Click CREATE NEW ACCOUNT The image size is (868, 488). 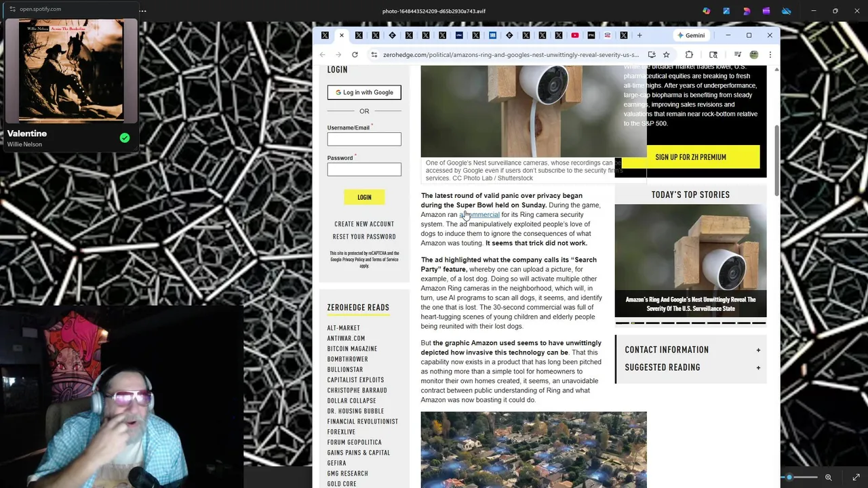click(x=364, y=224)
